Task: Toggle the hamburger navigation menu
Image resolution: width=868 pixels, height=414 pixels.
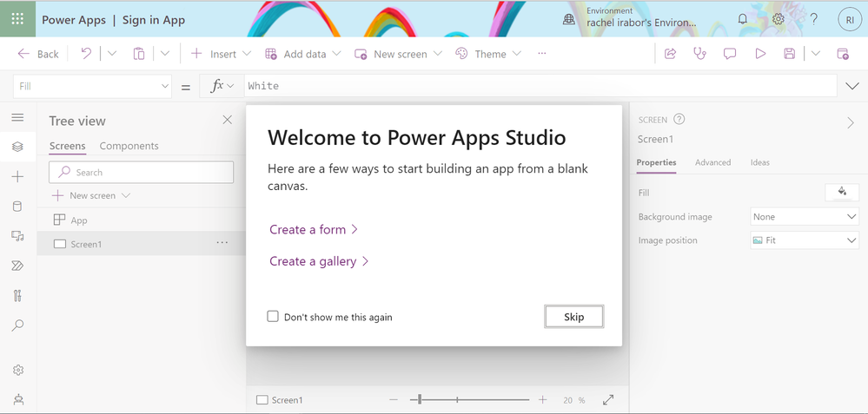Action: click(17, 117)
